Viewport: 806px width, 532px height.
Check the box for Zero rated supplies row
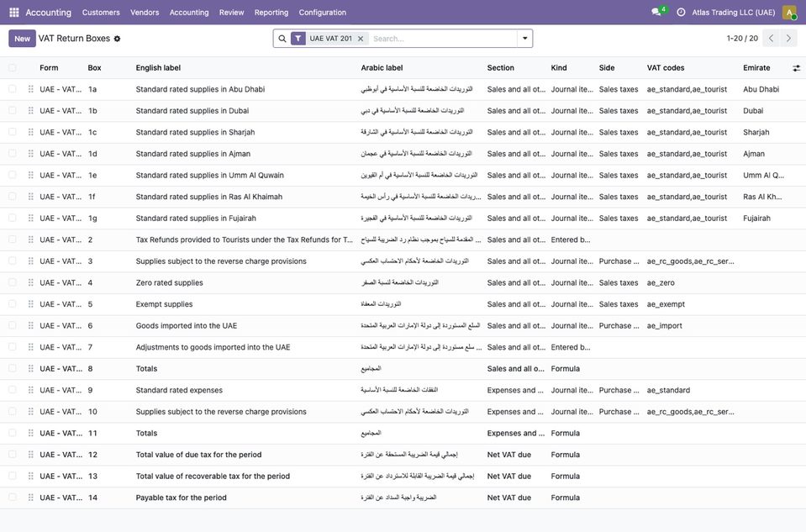tap(13, 282)
